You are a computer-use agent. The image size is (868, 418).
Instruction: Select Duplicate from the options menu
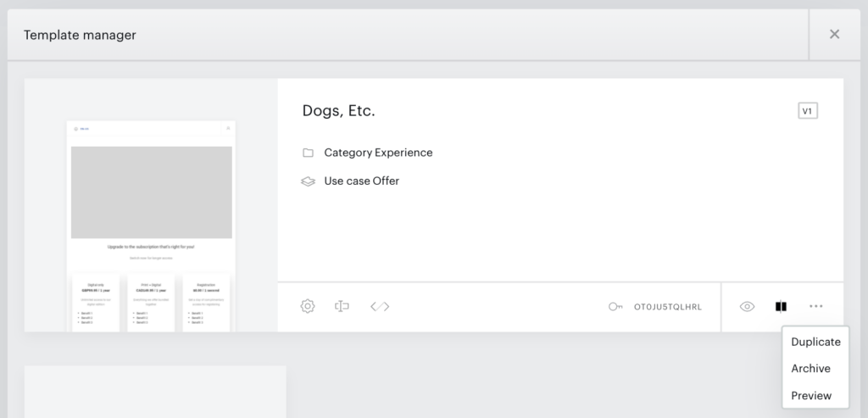[816, 343]
